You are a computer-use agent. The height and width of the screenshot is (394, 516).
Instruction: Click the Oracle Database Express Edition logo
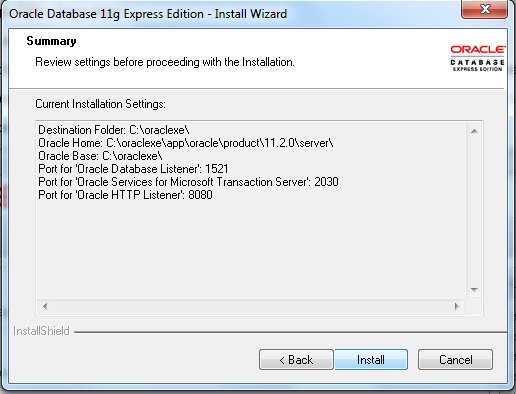(x=477, y=58)
